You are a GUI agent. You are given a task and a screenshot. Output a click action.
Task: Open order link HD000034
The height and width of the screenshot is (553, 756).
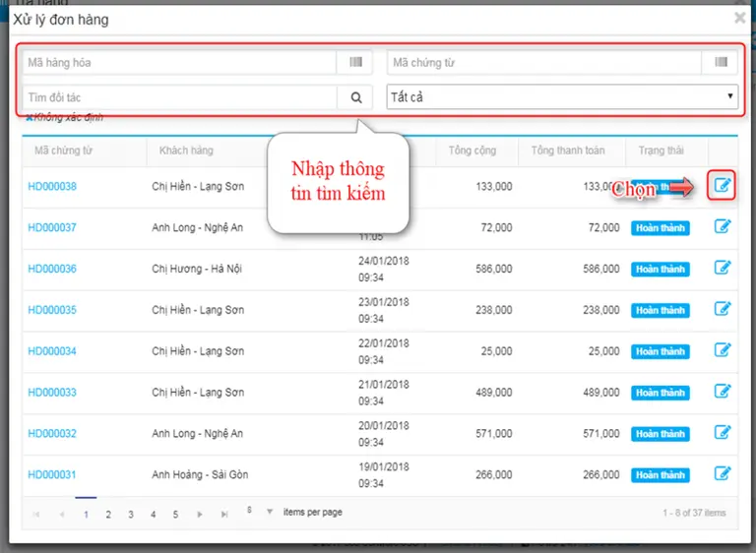click(52, 351)
